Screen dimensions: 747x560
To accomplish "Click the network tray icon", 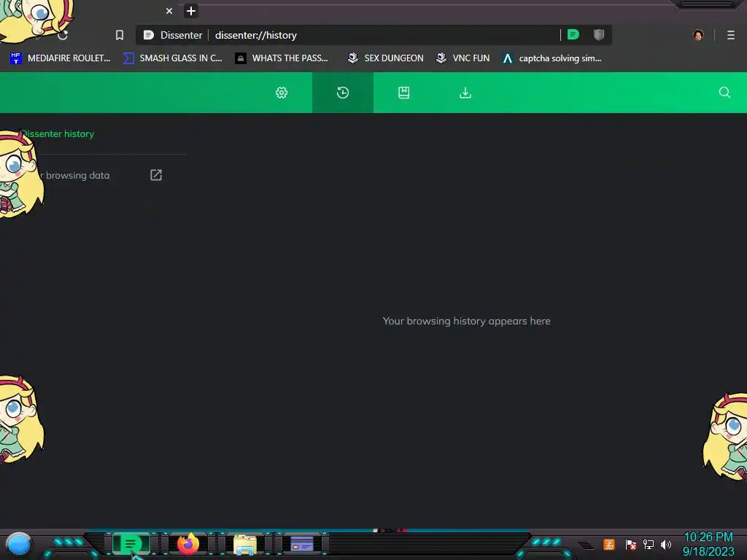I will [649, 544].
